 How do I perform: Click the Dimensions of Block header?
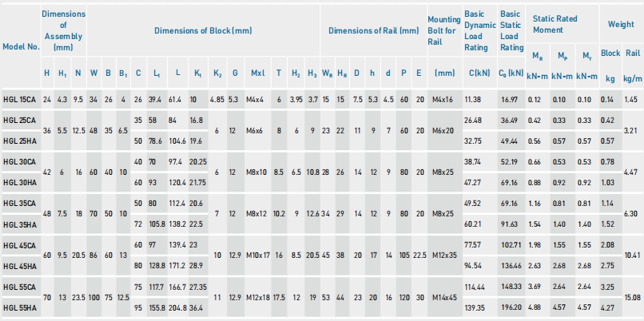[203, 30]
